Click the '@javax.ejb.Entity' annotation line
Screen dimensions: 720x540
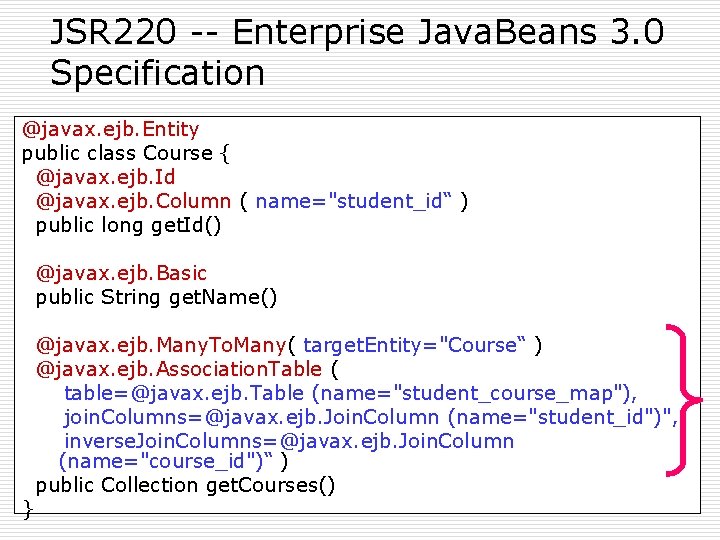point(110,129)
